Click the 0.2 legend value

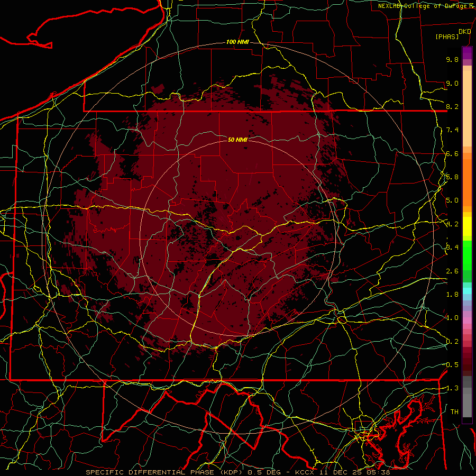[x=452, y=342]
